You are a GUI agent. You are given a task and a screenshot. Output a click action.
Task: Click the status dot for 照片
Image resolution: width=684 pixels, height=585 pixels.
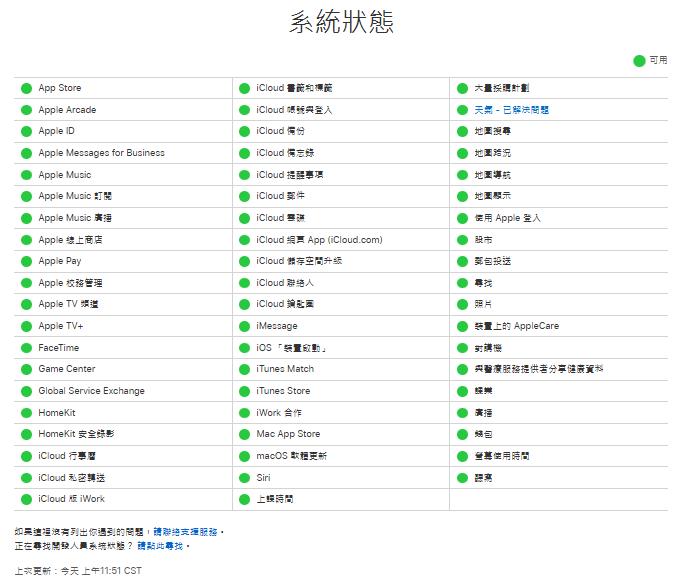pos(462,304)
